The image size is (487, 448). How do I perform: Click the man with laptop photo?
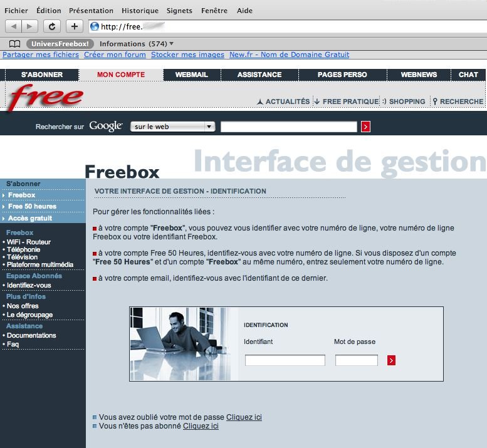[181, 344]
